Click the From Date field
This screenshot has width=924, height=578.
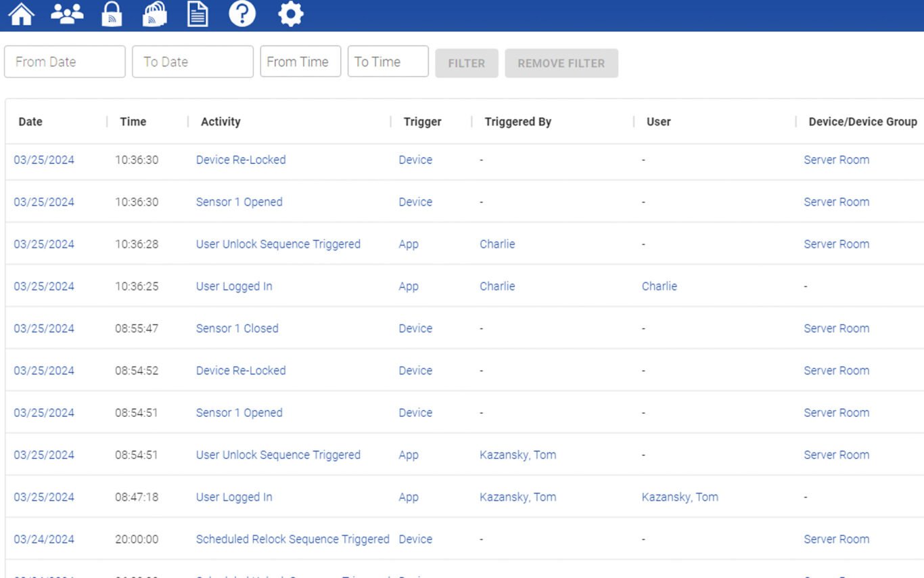click(x=65, y=62)
